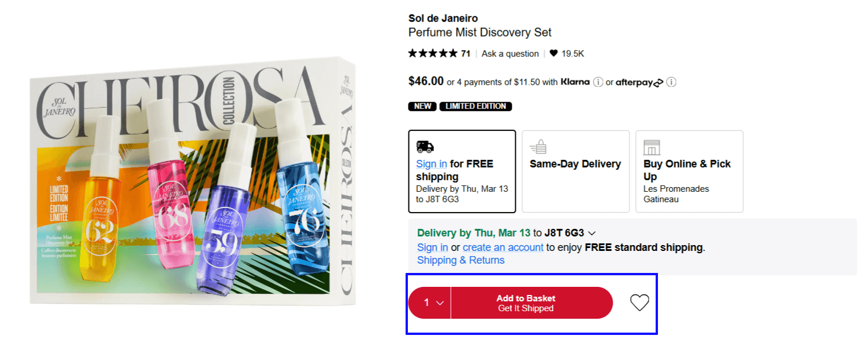This screenshot has width=868, height=339.
Task: Open the Shipping & Returns link
Action: (x=461, y=260)
